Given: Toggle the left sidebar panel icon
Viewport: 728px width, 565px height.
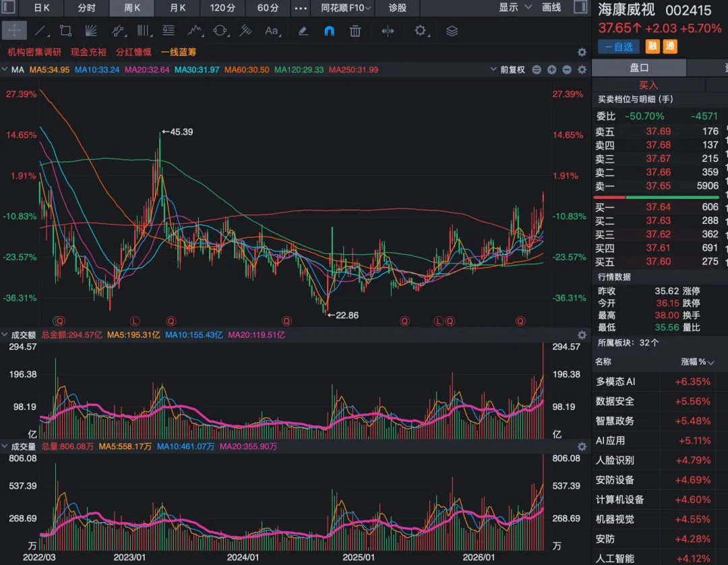Looking at the screenshot, I should click(x=8, y=7).
